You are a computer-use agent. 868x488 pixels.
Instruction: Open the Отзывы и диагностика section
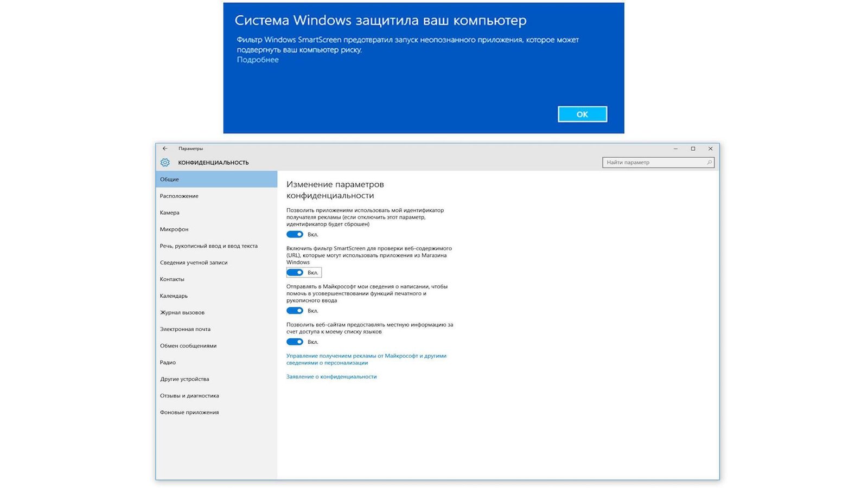click(x=216, y=396)
